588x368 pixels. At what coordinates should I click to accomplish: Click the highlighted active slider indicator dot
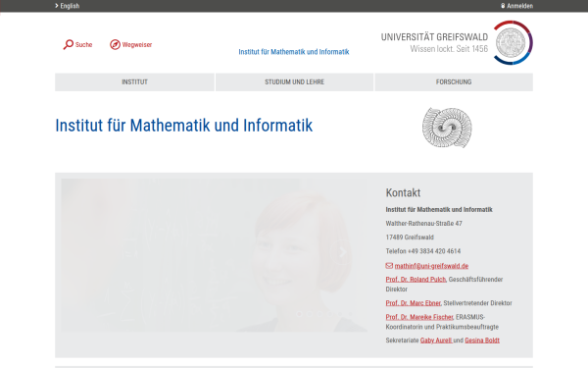point(299,314)
